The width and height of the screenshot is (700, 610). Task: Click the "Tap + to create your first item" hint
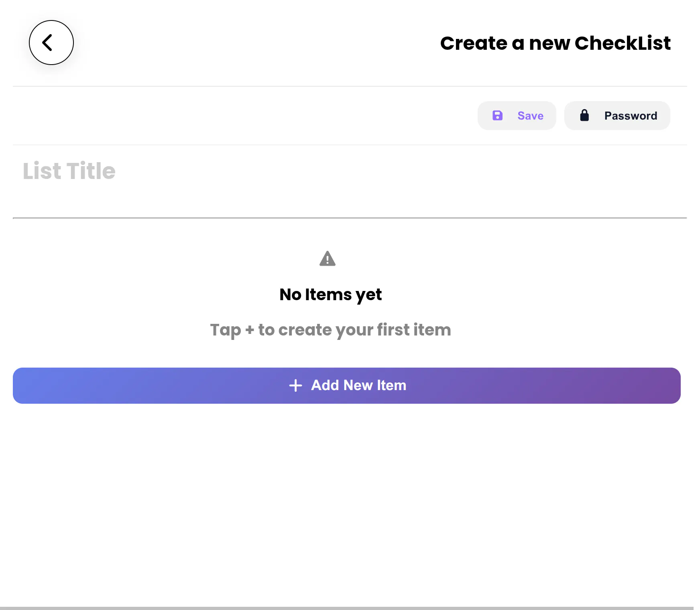click(330, 330)
